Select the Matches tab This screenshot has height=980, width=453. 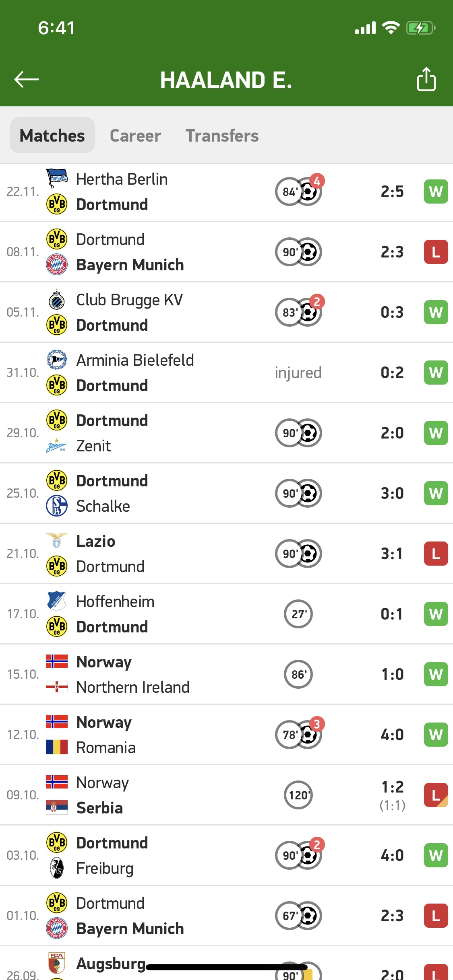[x=52, y=136]
